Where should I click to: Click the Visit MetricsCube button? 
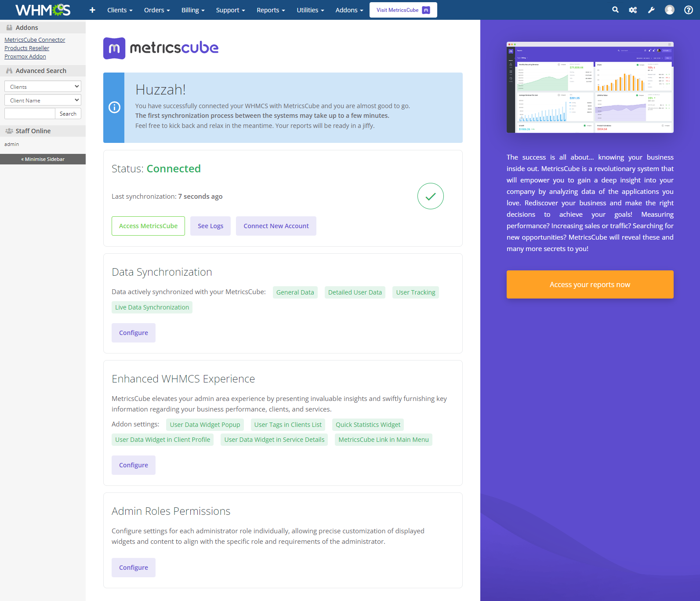403,10
